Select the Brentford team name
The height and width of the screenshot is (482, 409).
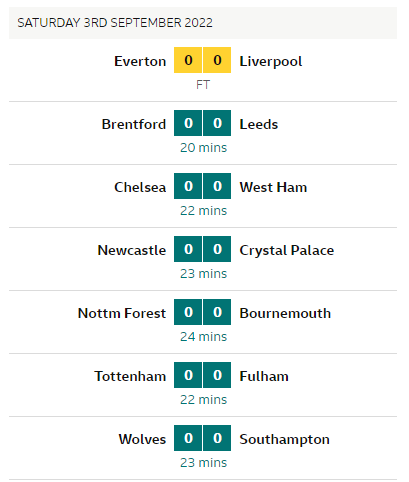134,124
